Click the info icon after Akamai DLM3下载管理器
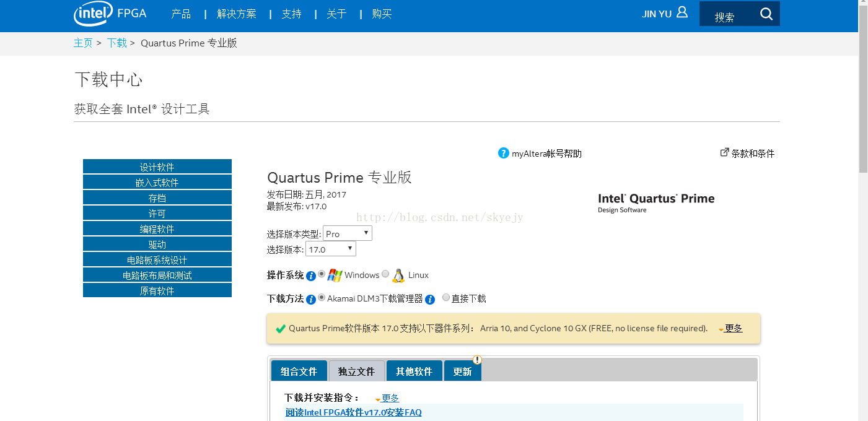The width and height of the screenshot is (868, 421). pos(430,300)
